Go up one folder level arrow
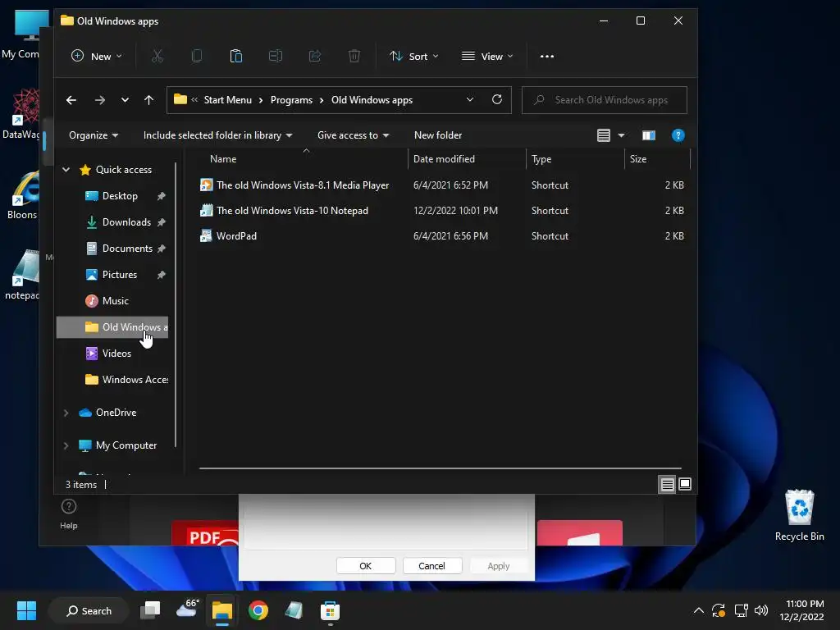 [149, 100]
